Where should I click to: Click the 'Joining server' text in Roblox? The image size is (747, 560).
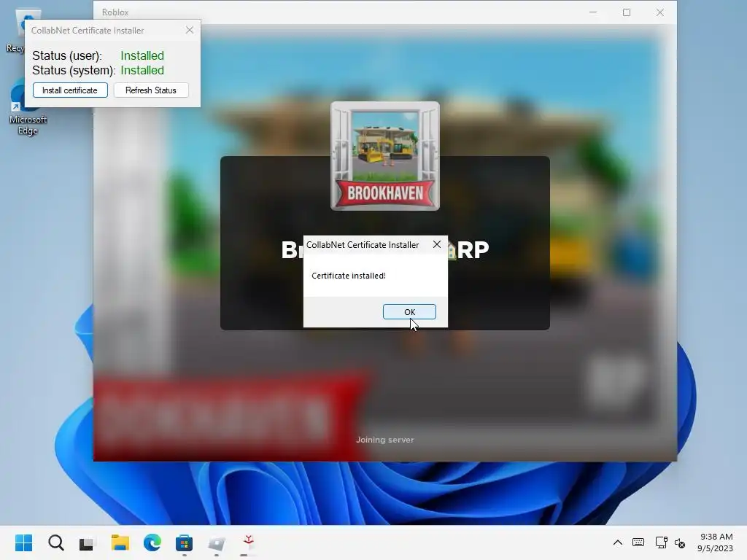(x=385, y=440)
